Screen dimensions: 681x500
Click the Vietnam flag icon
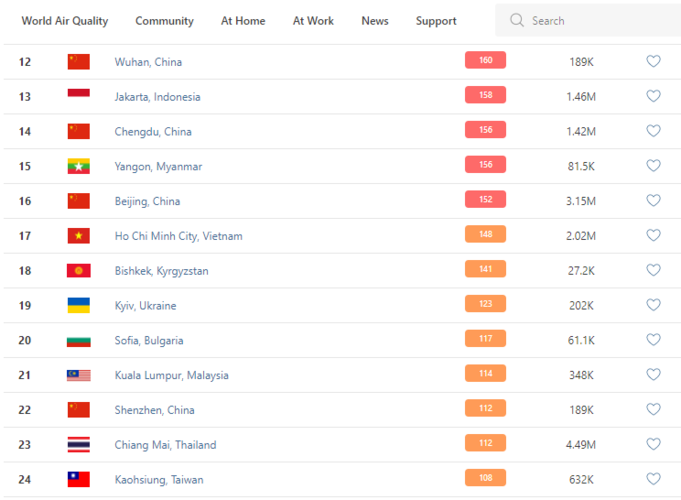click(x=78, y=236)
